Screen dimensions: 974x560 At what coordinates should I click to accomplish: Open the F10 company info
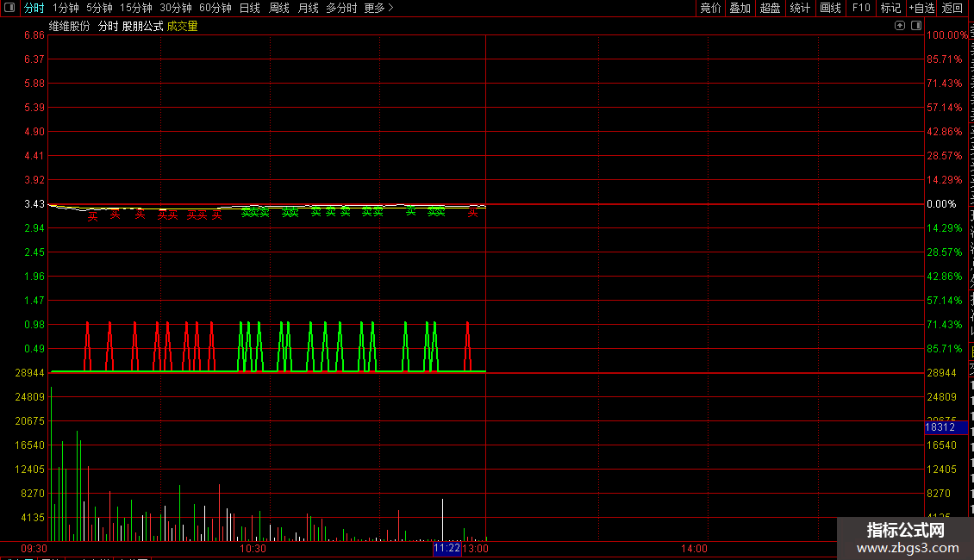pyautogui.click(x=861, y=8)
